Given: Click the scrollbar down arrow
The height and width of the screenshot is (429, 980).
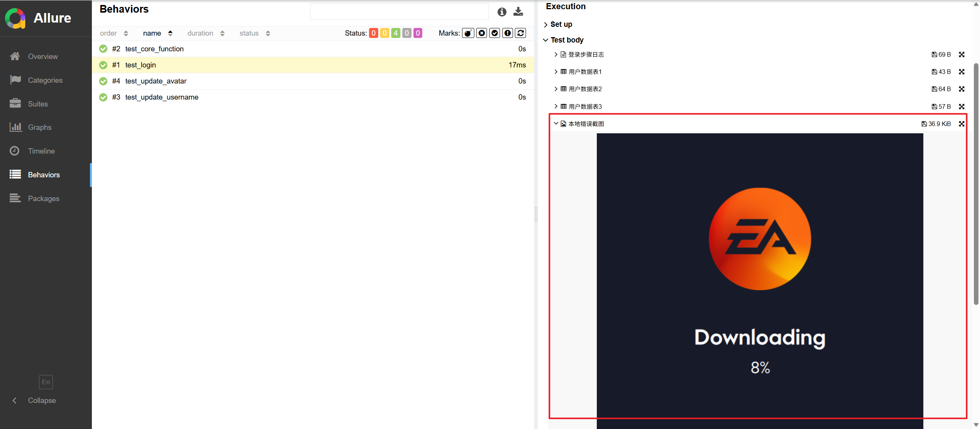Looking at the screenshot, I should pyautogui.click(x=976, y=425).
